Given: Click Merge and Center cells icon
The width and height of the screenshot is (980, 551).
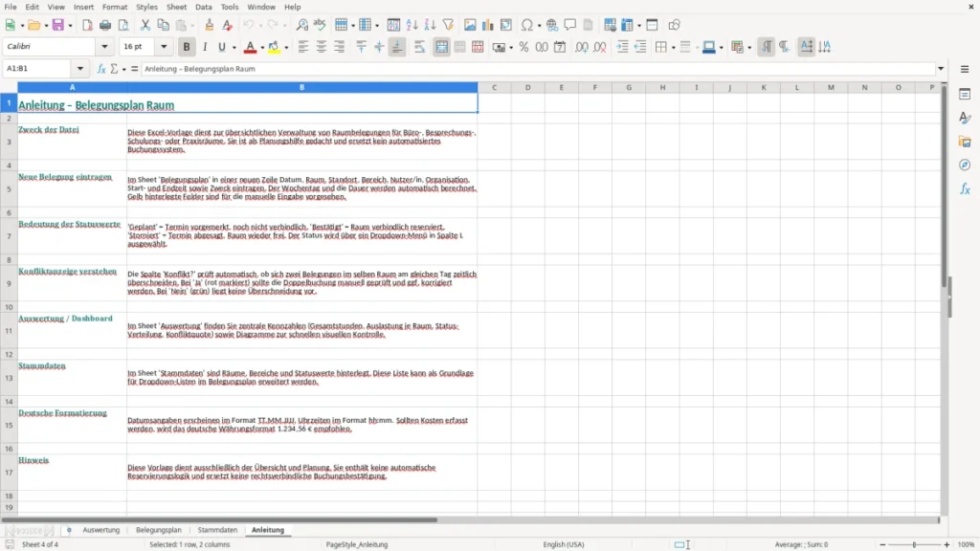Looking at the screenshot, I should (442, 47).
